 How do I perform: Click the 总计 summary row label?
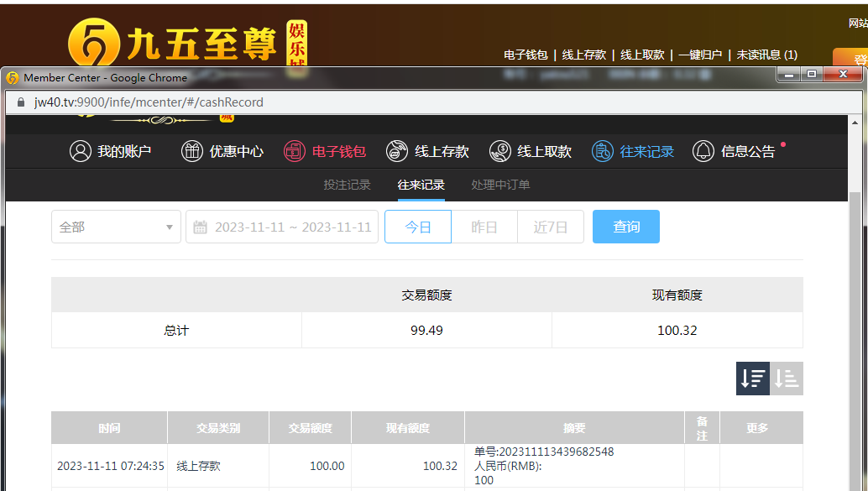tap(176, 331)
